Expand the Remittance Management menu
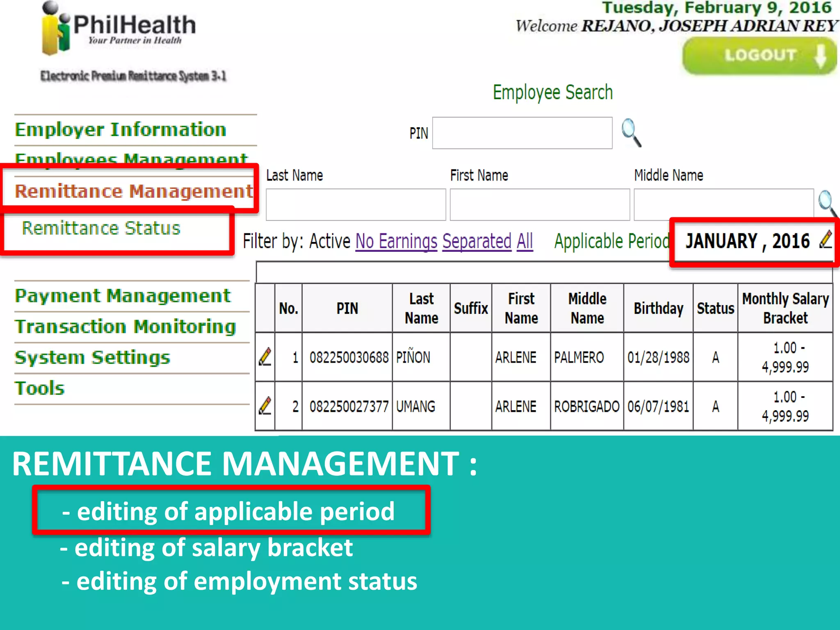The width and height of the screenshot is (840, 630). click(133, 191)
